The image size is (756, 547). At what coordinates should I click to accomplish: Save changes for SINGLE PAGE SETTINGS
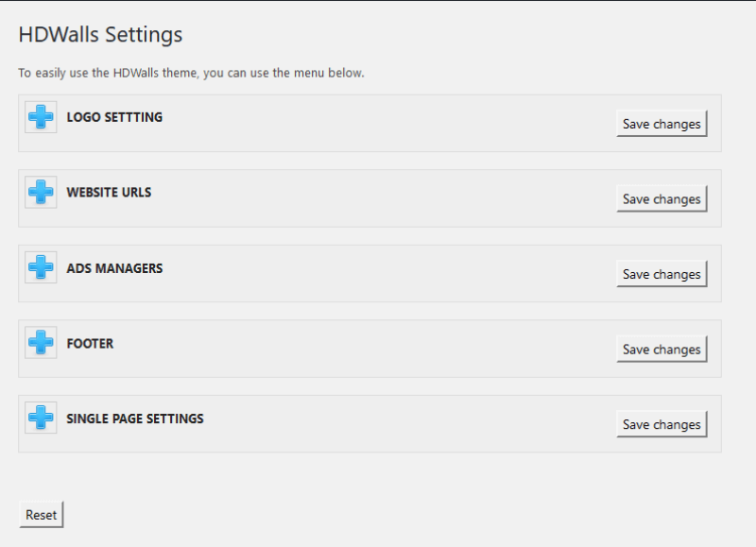661,424
